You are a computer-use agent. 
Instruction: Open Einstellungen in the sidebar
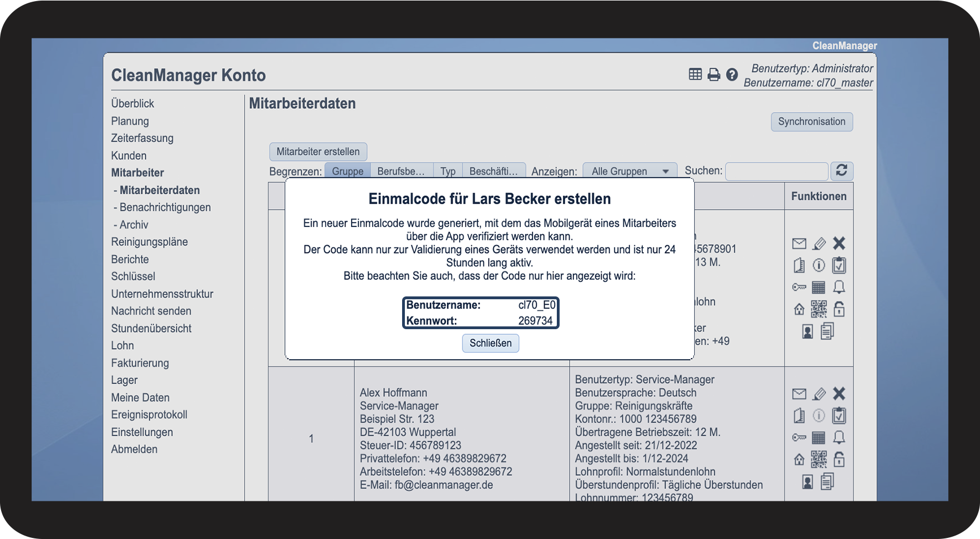[x=142, y=432]
